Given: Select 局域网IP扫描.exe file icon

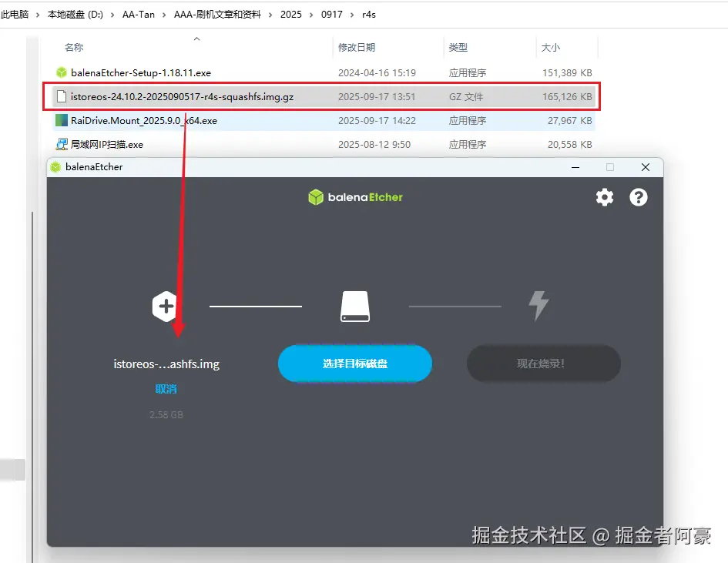Looking at the screenshot, I should pos(62,144).
